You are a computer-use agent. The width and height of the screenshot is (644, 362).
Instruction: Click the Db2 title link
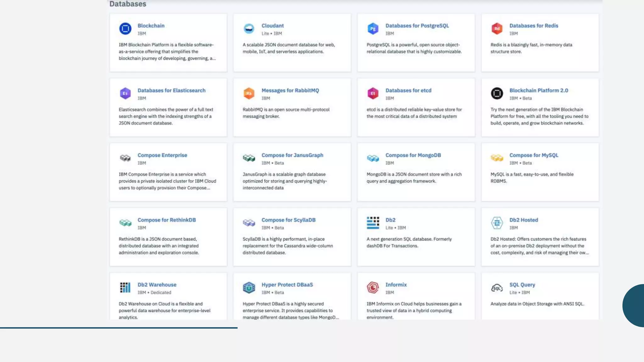tap(390, 220)
